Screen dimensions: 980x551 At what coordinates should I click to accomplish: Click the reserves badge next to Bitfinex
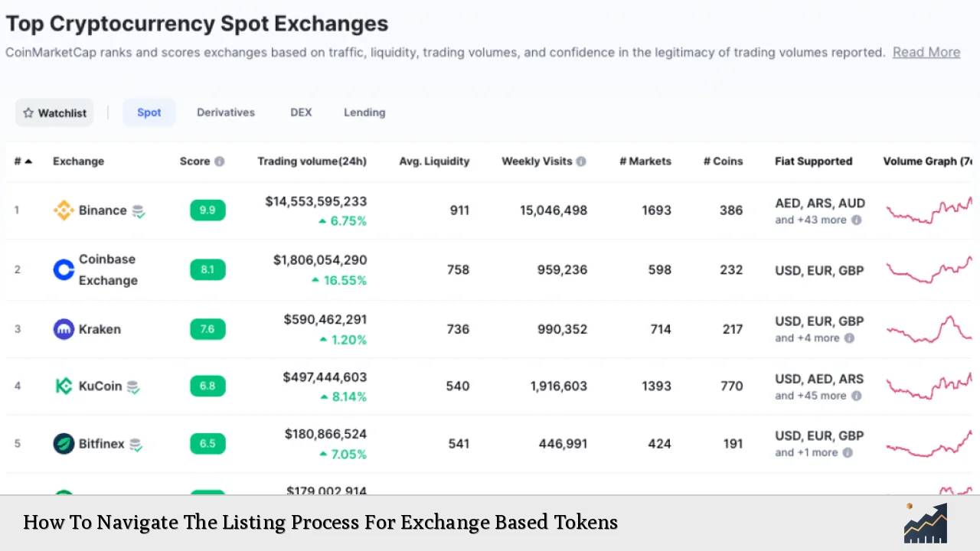pyautogui.click(x=136, y=445)
